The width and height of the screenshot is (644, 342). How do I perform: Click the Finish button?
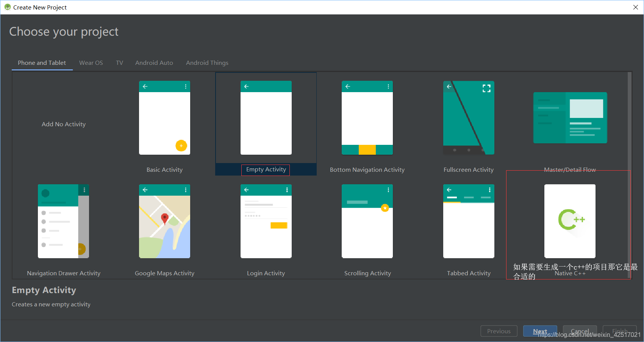(620, 331)
